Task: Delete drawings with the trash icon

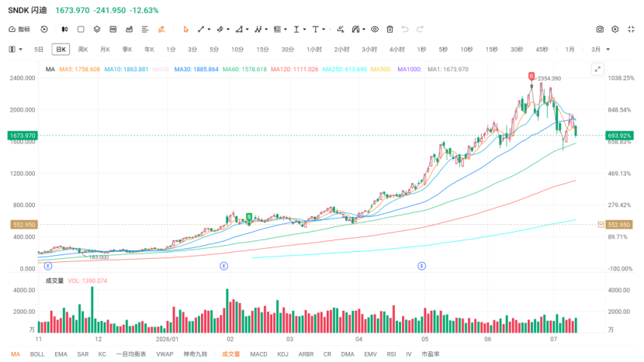Action: tap(390, 29)
